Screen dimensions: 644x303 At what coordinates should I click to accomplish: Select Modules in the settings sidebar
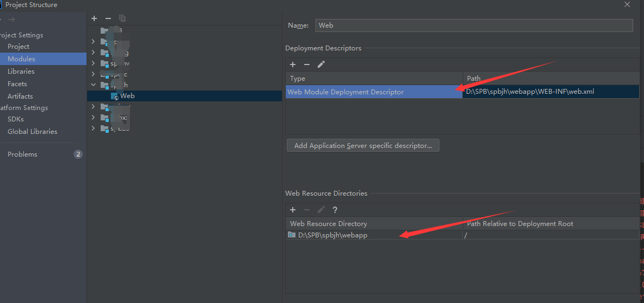(x=21, y=59)
